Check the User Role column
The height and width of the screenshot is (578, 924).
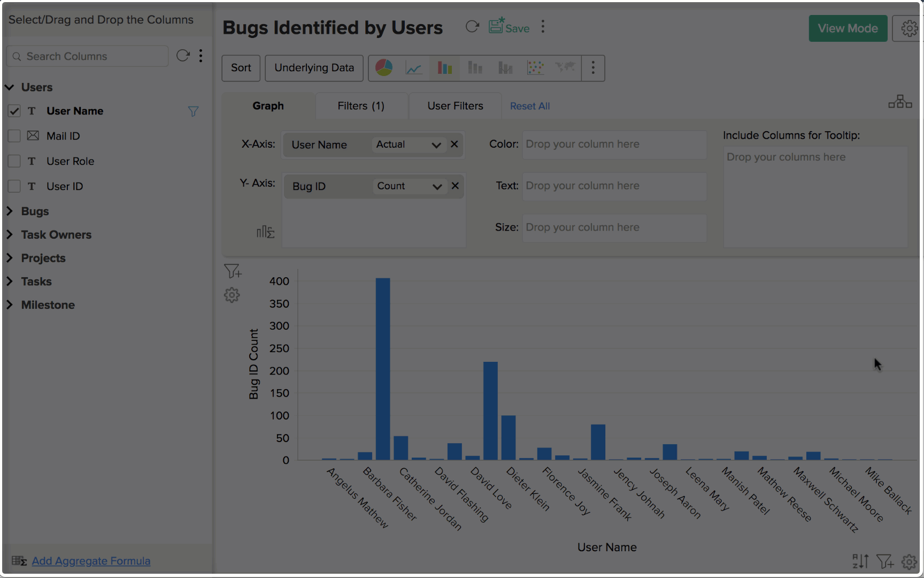[14, 161]
